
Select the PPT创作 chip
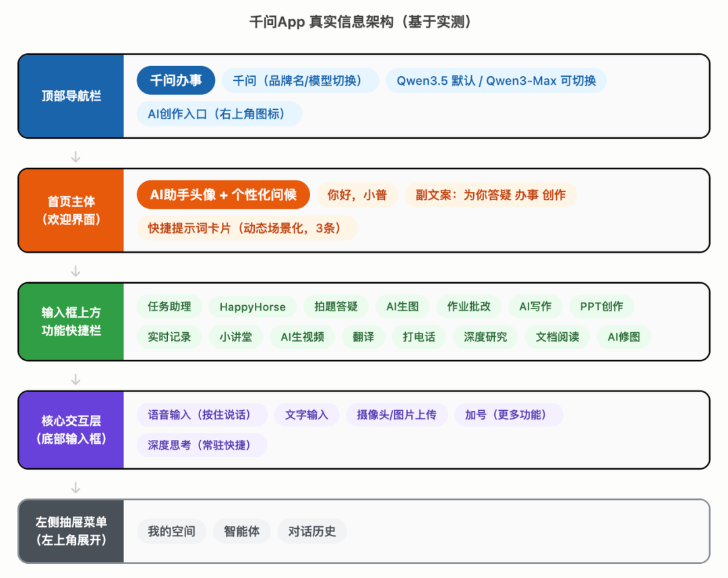tap(601, 307)
